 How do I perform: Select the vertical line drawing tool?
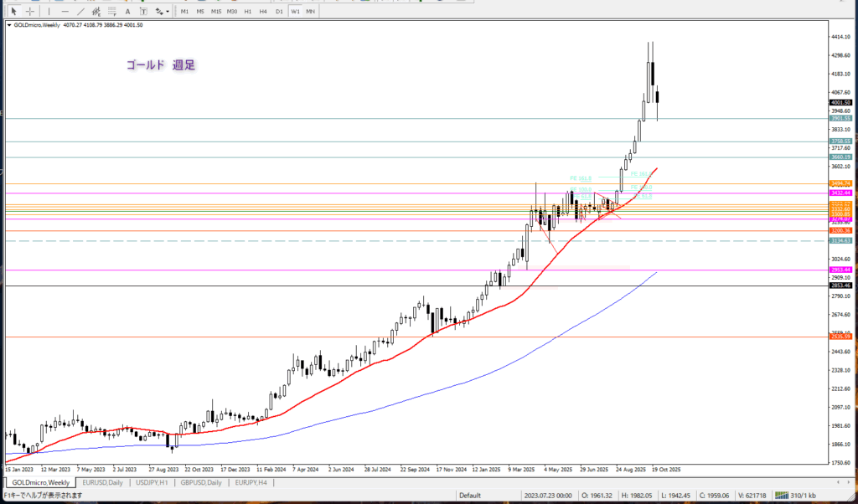pos(49,11)
